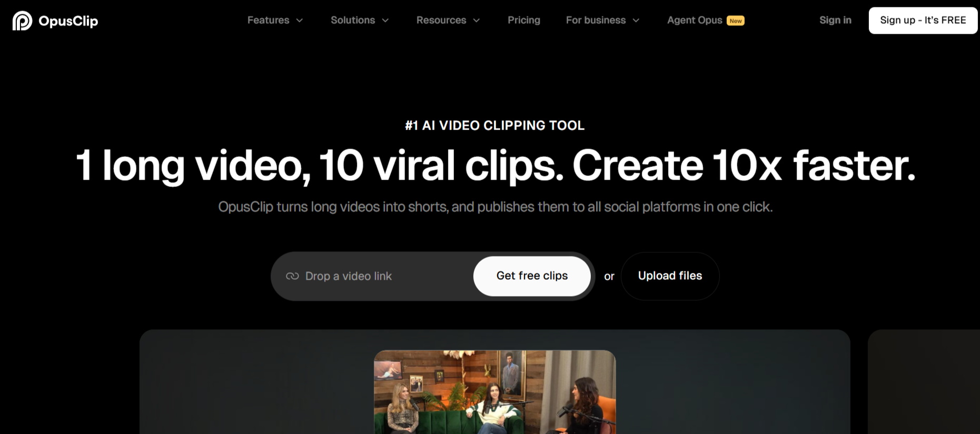Open the Resources menu
The height and width of the screenshot is (434, 980).
point(441,20)
